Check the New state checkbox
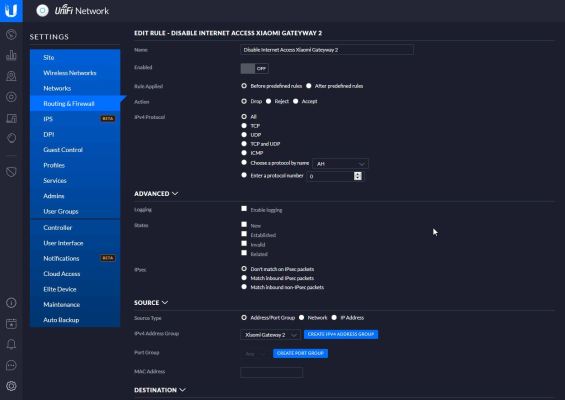Screen dimensions: 565x400 (x=244, y=225)
